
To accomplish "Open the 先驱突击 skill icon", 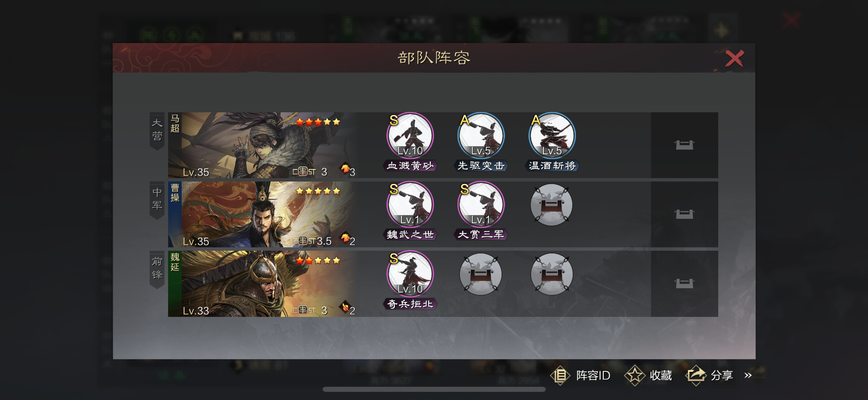I will tap(481, 135).
